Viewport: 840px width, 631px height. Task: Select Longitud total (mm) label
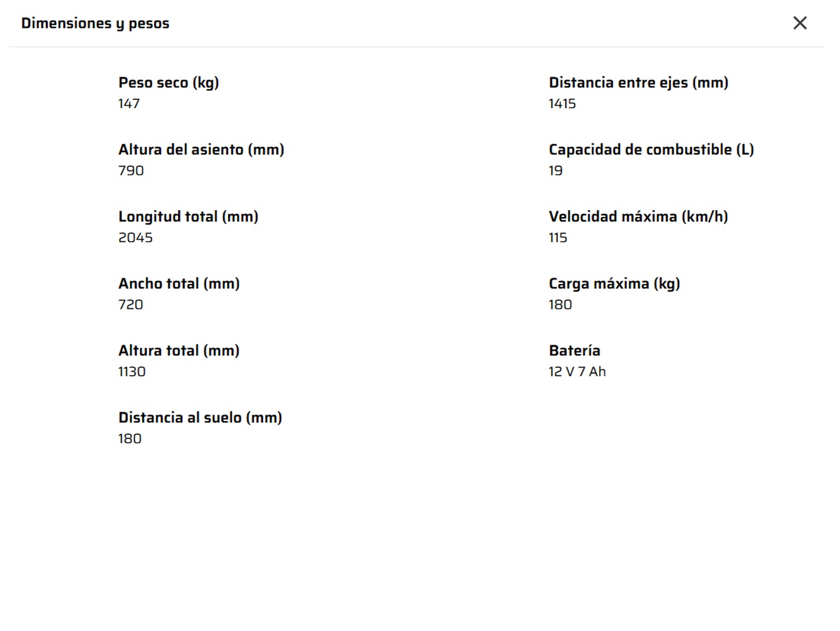pyautogui.click(x=188, y=216)
